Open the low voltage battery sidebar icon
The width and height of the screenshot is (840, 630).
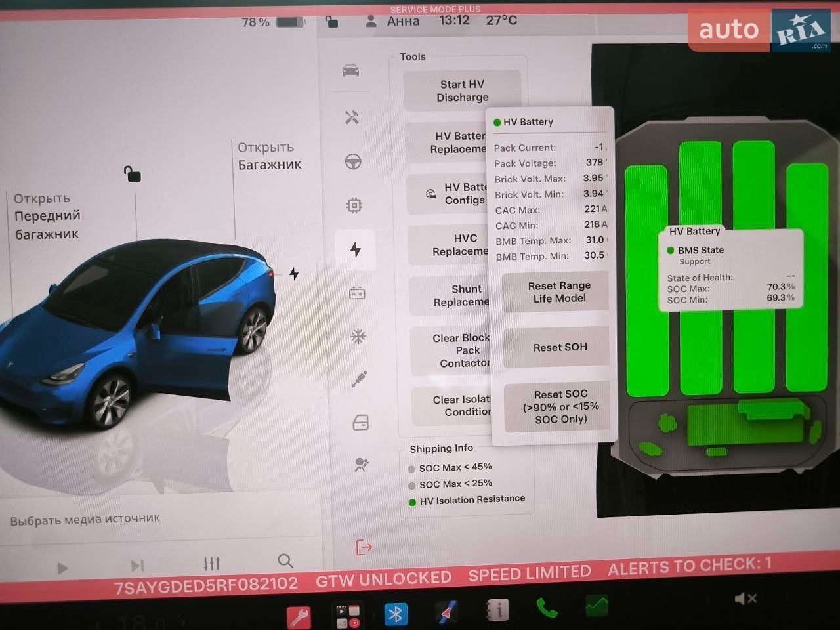click(357, 293)
